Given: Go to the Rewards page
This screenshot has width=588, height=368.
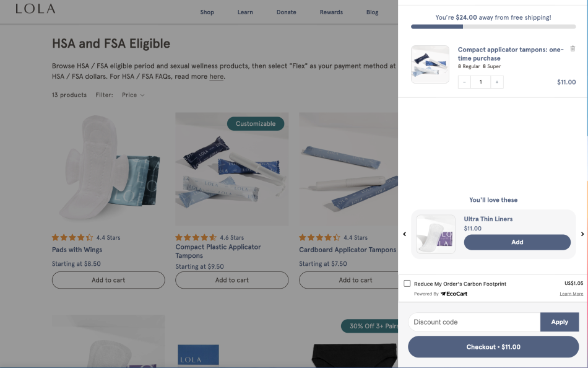Looking at the screenshot, I should point(331,12).
